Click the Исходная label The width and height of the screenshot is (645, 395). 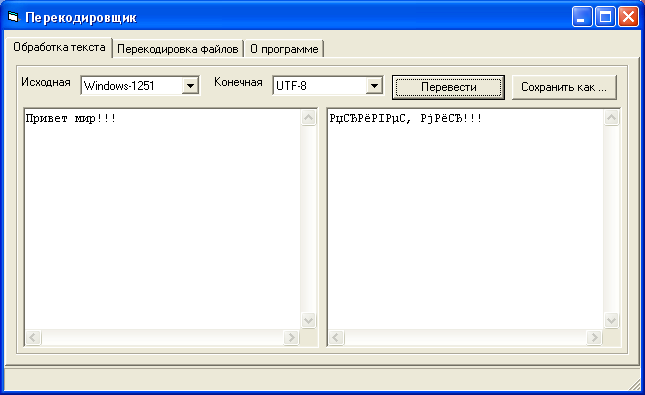tap(46, 82)
